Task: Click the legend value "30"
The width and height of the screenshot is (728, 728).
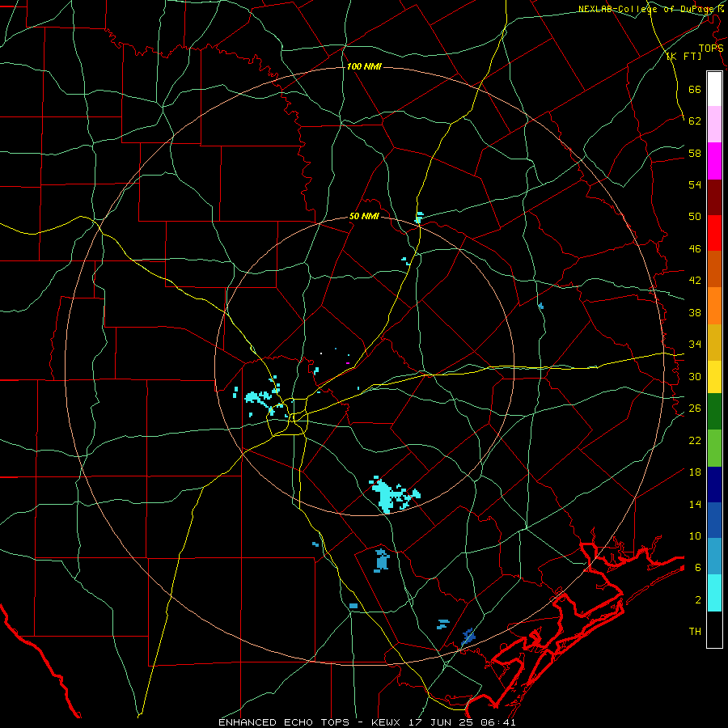Action: tap(695, 376)
